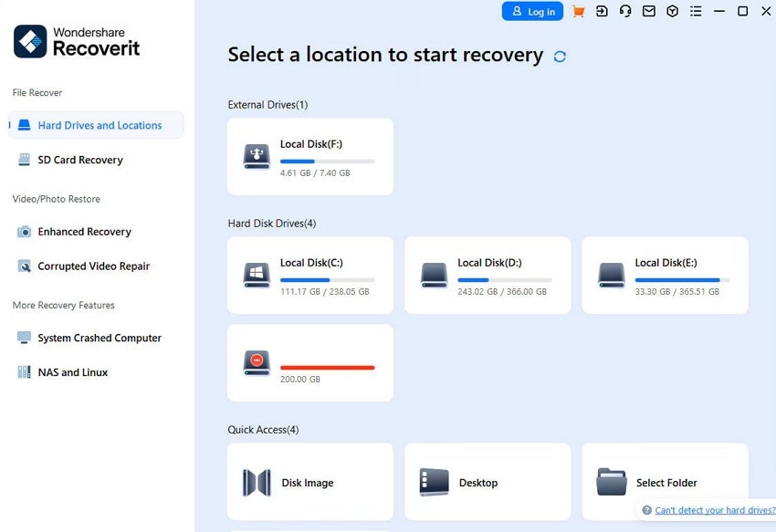Select Local Disk(F:) external drive
Screen dimensions: 776x532
pyautogui.click(x=310, y=156)
